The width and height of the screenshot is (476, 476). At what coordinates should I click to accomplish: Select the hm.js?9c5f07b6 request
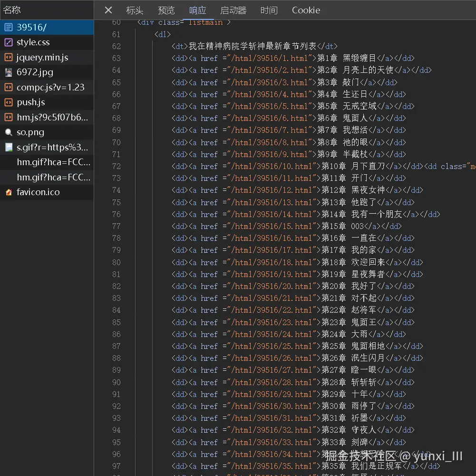click(x=47, y=117)
